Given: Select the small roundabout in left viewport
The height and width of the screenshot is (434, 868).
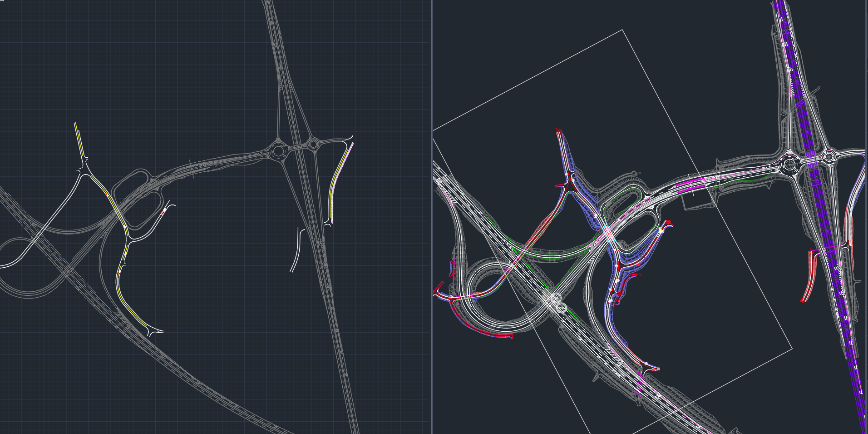Looking at the screenshot, I should [x=313, y=144].
